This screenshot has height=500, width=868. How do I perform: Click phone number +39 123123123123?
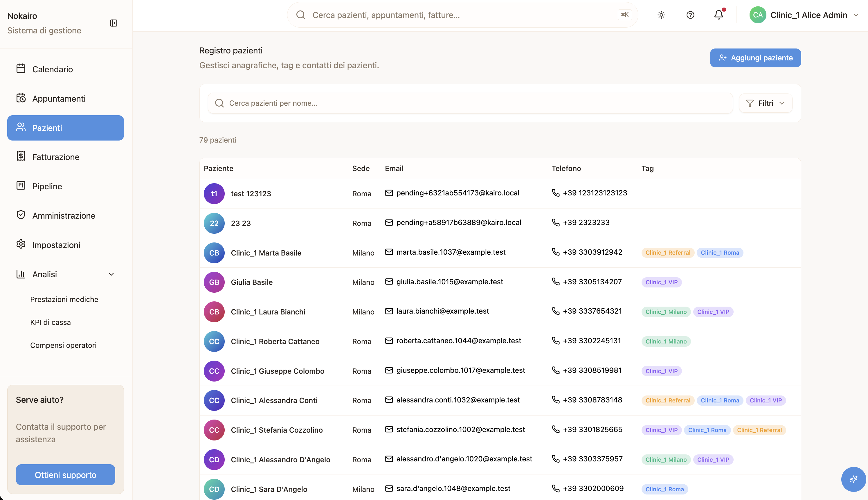[x=595, y=193]
